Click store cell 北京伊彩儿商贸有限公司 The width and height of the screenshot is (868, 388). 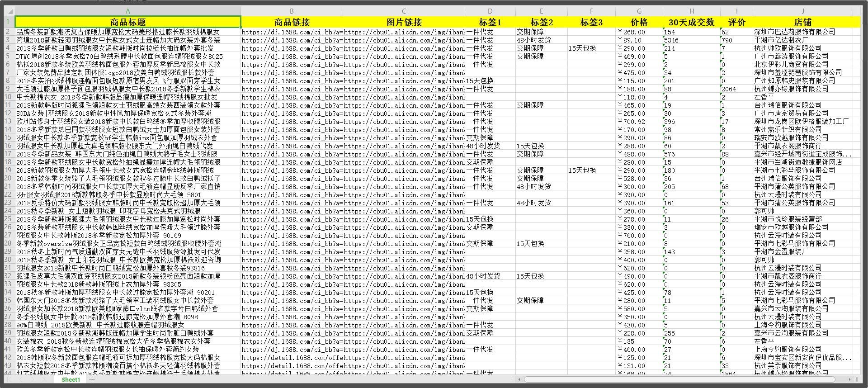(803, 64)
